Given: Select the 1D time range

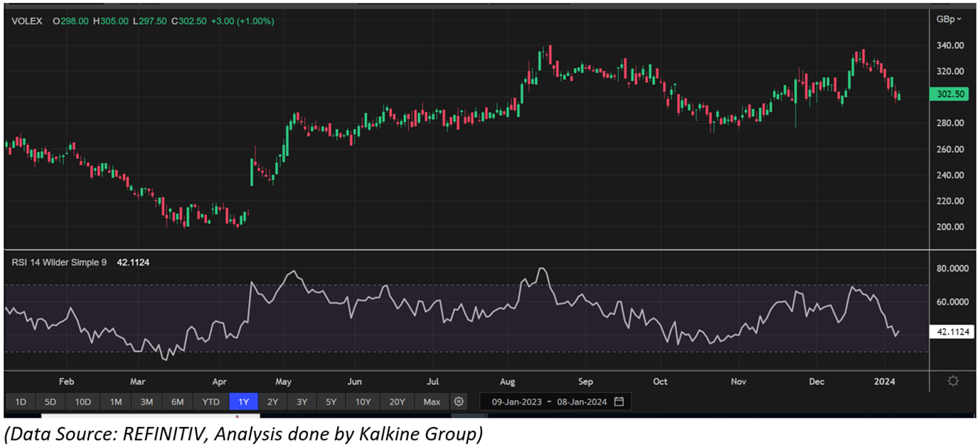Looking at the screenshot, I should (x=20, y=401).
